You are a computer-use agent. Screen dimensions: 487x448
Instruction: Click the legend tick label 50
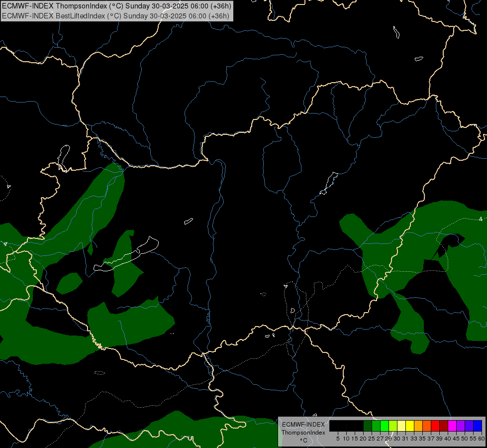(465, 439)
